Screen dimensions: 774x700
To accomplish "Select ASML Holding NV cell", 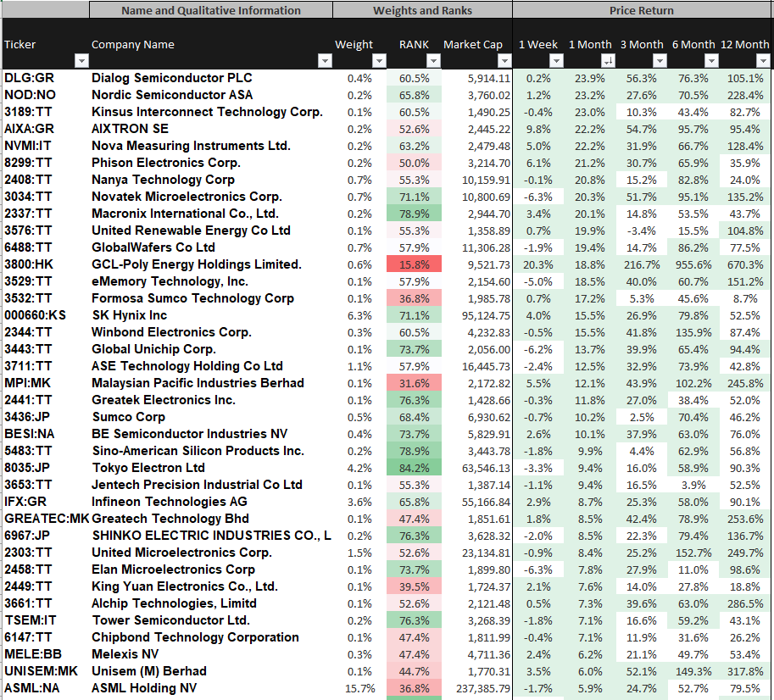I will tap(211, 687).
